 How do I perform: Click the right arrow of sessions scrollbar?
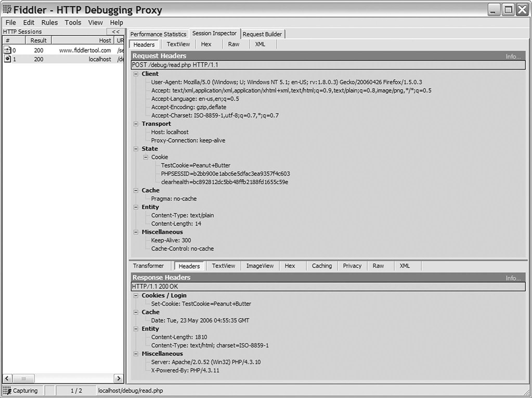[119, 378]
